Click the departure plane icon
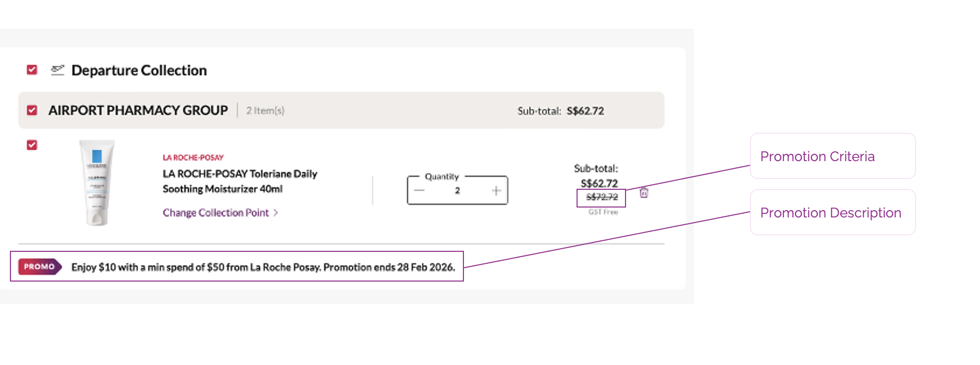The height and width of the screenshot is (365, 980). [57, 70]
